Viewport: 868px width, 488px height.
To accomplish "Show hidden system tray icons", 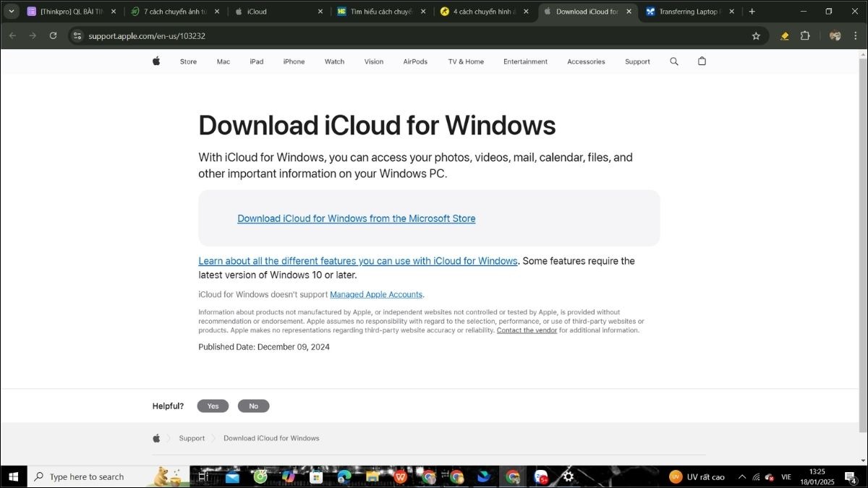I will 742,476.
